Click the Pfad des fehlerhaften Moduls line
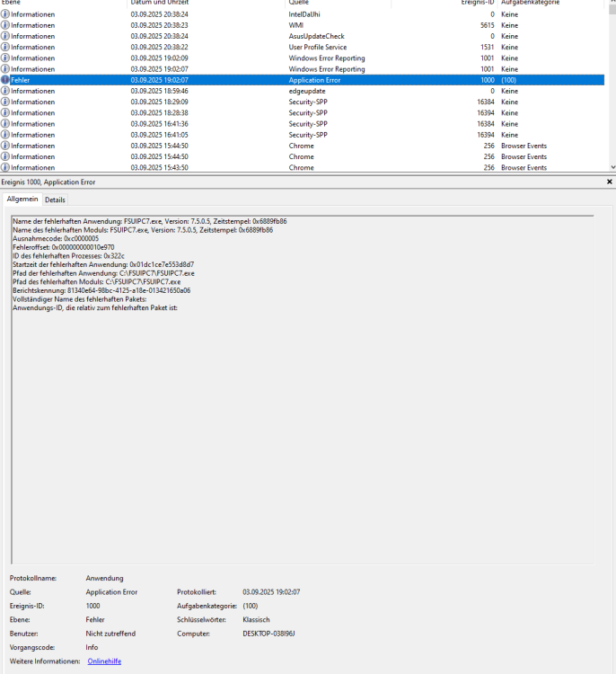 [x=97, y=281]
